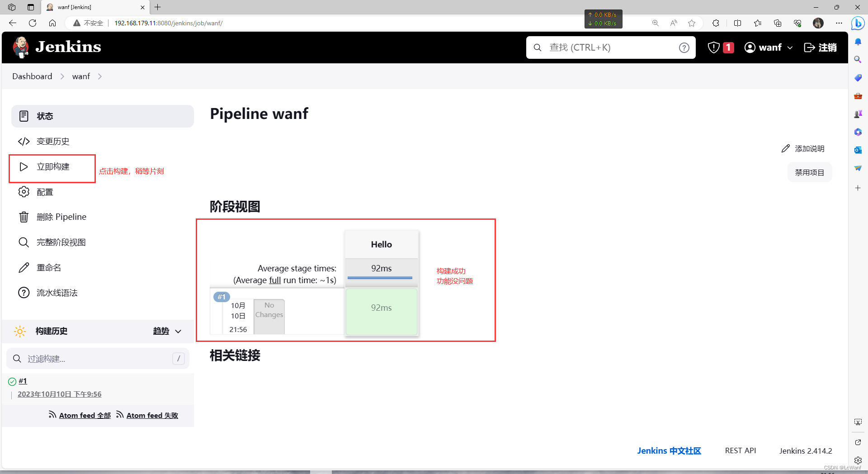The height and width of the screenshot is (474, 868).
Task: Click the sidebar add plus icon
Action: 858,188
